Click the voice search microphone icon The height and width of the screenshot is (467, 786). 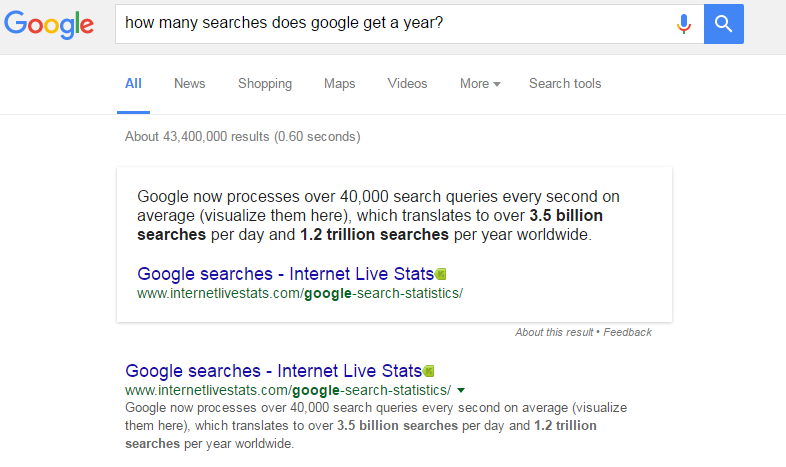click(684, 23)
